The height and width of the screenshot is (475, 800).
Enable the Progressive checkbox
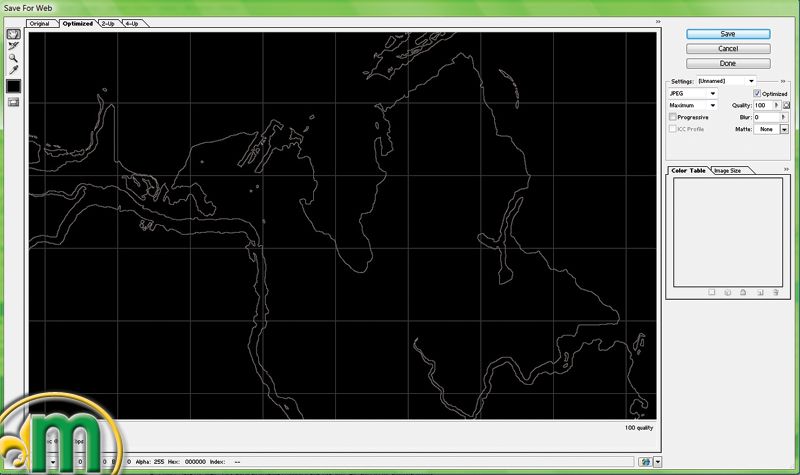coord(672,117)
